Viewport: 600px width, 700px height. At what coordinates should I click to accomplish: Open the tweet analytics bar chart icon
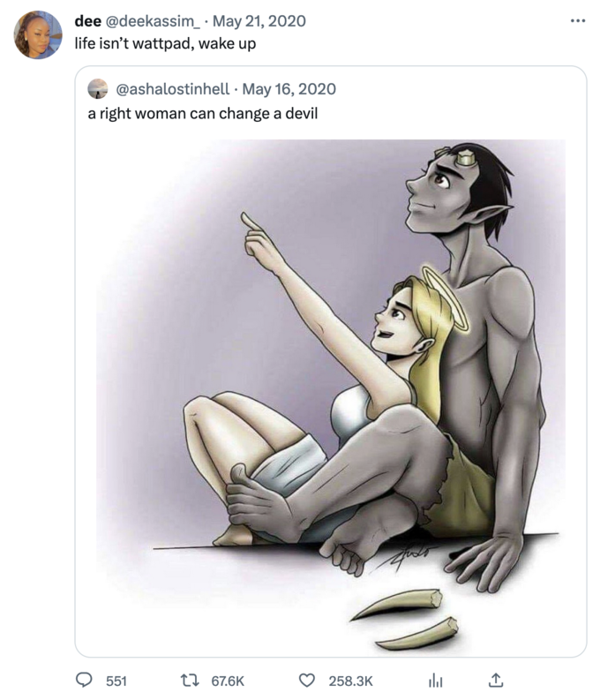pos(435,681)
